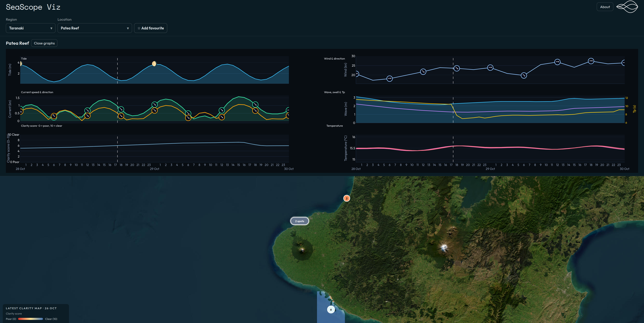Screen dimensions: 644x323
Task: Open the Region dropdown showing Taranaki
Action: 31,28
